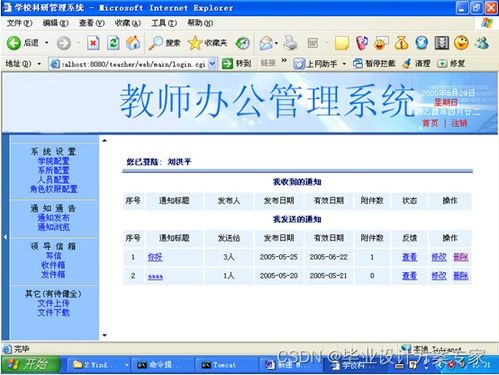Click the 清理 broom toolbar item

[x=416, y=63]
